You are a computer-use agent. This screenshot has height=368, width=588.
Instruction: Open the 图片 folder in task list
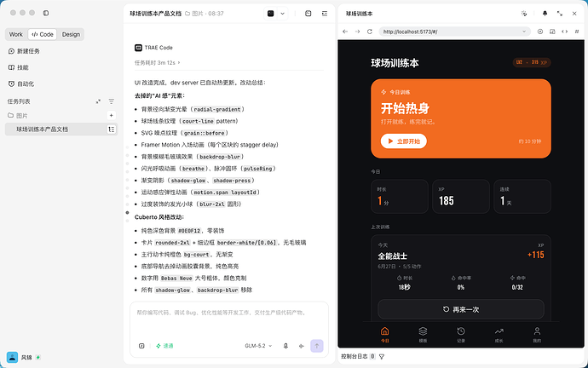18,115
